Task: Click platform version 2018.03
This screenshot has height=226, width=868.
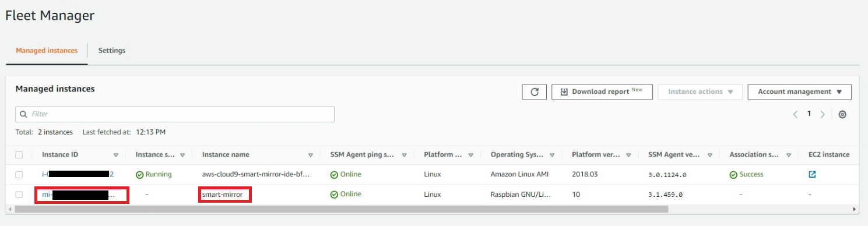Action: coord(585,174)
